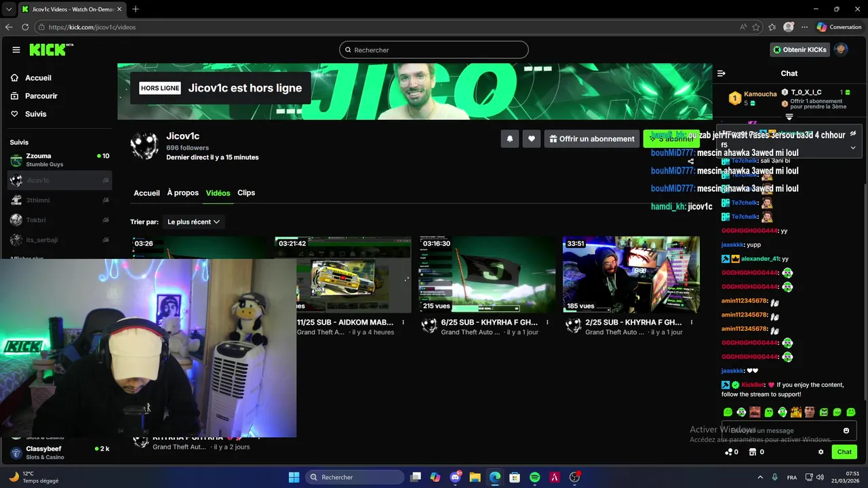Select the Vidéos tab
This screenshot has width=868, height=488.
tap(218, 193)
